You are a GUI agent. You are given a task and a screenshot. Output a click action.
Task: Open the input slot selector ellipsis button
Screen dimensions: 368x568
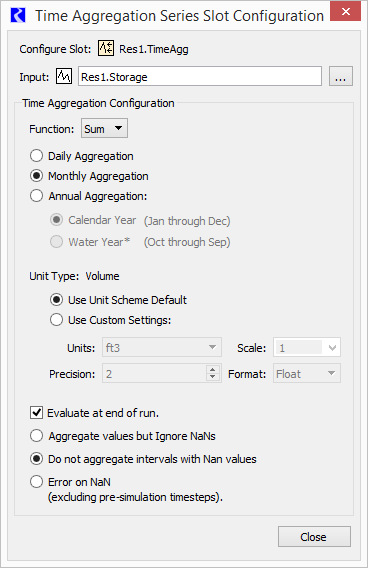tap(340, 76)
